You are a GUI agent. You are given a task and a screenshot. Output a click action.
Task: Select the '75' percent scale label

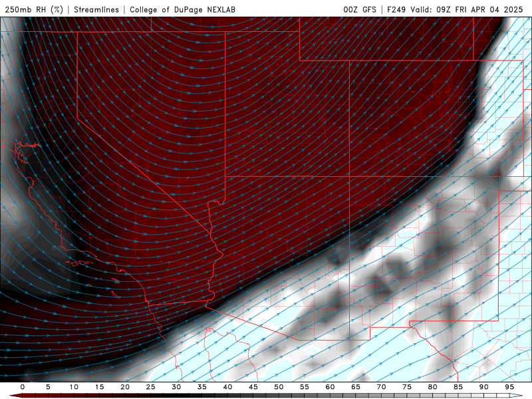pyautogui.click(x=406, y=387)
